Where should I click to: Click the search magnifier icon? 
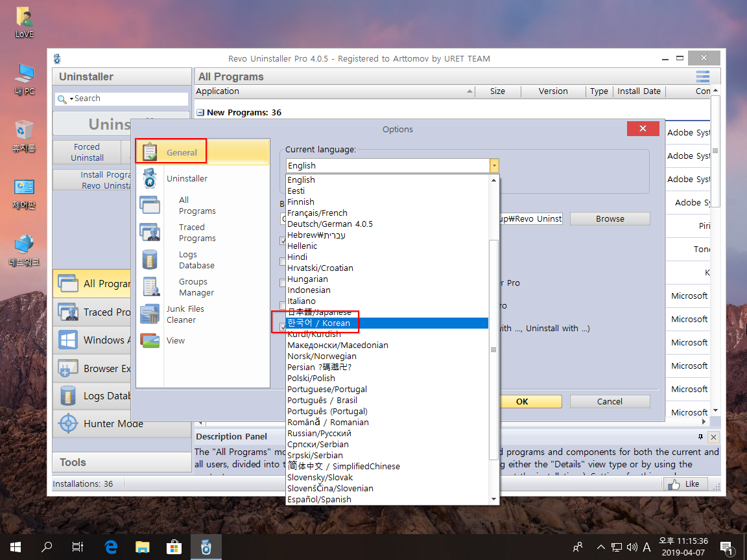click(62, 99)
